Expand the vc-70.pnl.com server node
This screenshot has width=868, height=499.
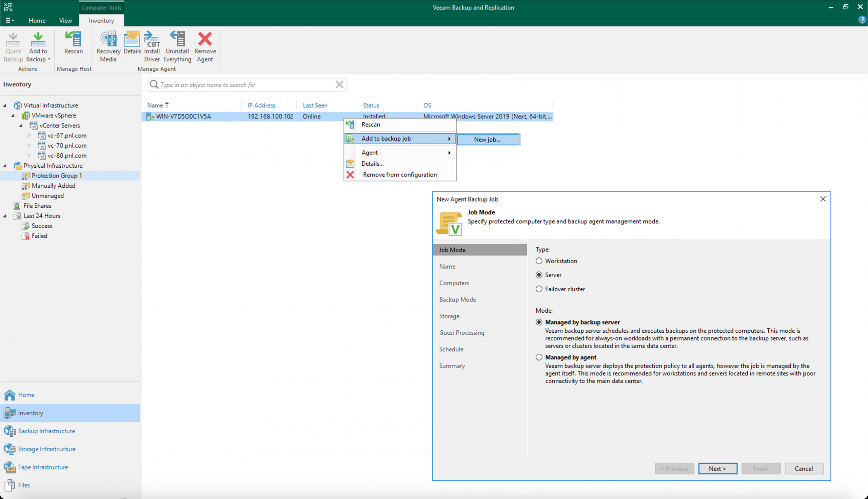point(29,145)
